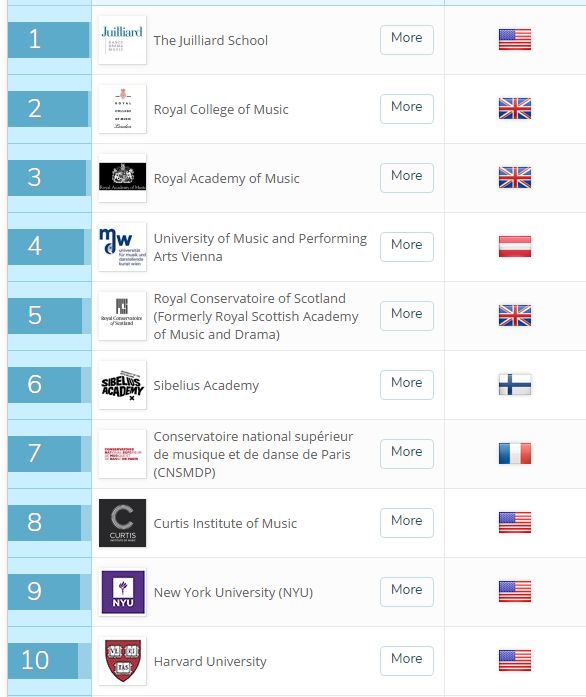Click the Harvard University shield logo

[122, 661]
